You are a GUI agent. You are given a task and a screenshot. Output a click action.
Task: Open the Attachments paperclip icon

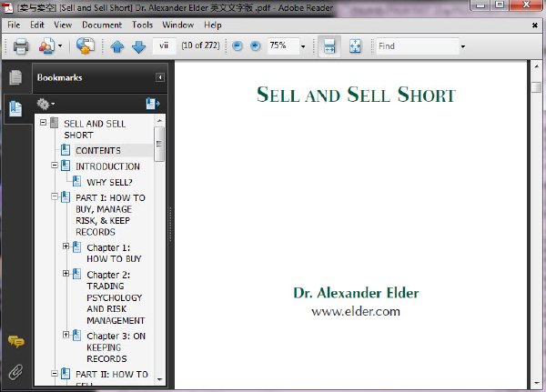[15, 372]
